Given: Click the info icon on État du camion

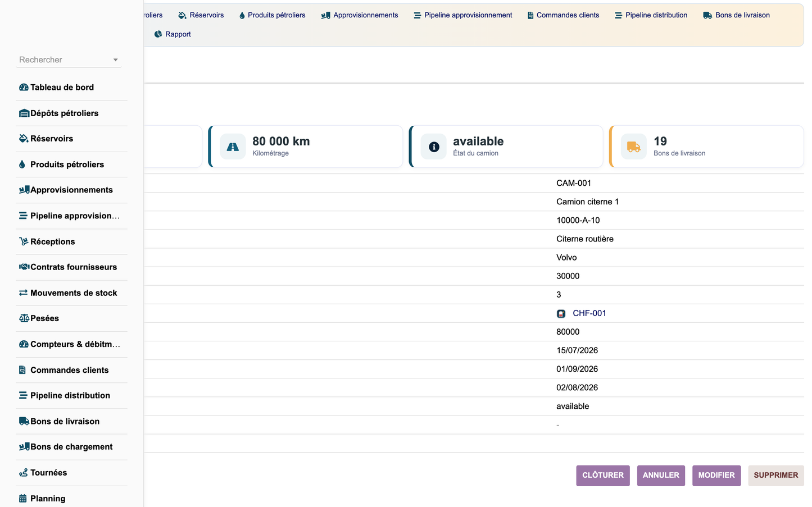Looking at the screenshot, I should pos(434,147).
